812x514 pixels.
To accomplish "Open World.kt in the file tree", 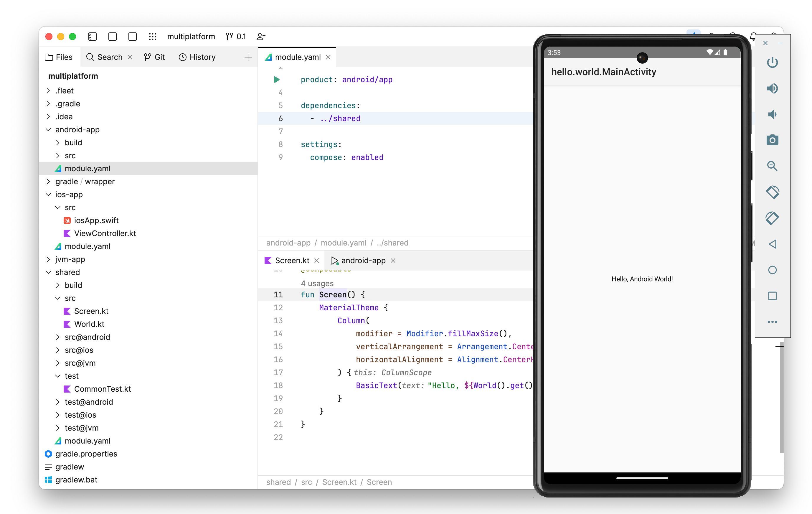I will (89, 324).
